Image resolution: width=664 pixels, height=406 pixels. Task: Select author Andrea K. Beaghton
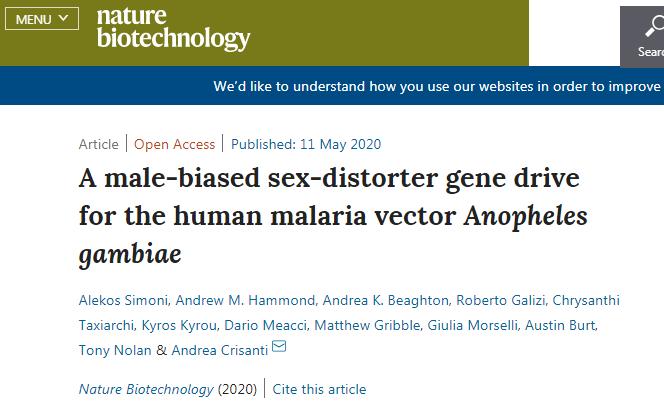pos(385,300)
